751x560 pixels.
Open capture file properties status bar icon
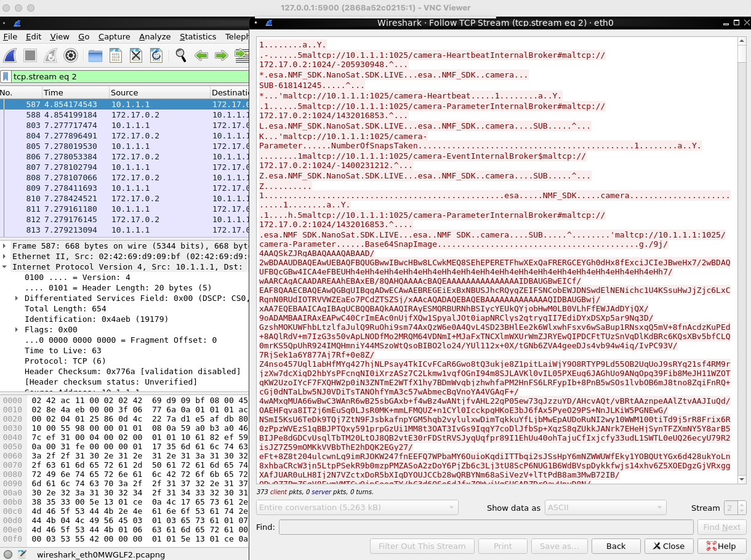click(22, 554)
